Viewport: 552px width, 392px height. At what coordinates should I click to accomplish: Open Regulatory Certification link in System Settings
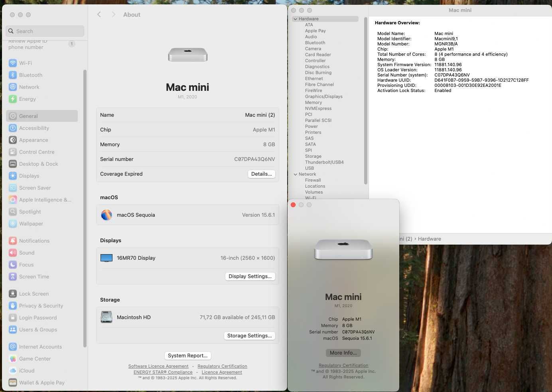(x=222, y=366)
